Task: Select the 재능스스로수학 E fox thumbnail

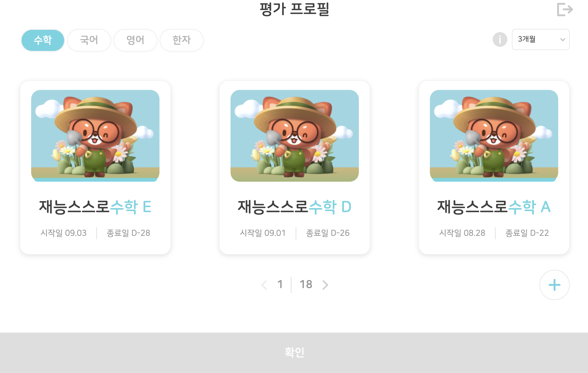Action: tap(95, 136)
